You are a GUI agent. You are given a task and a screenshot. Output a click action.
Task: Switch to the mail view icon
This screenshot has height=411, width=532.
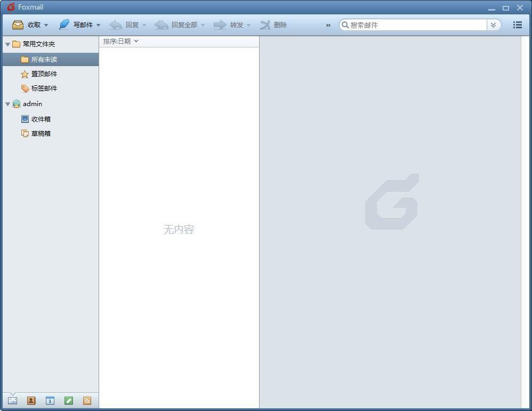coord(13,401)
